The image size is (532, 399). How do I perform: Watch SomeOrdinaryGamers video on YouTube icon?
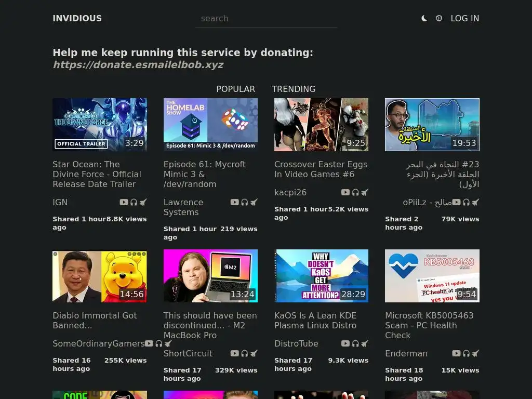pyautogui.click(x=149, y=343)
